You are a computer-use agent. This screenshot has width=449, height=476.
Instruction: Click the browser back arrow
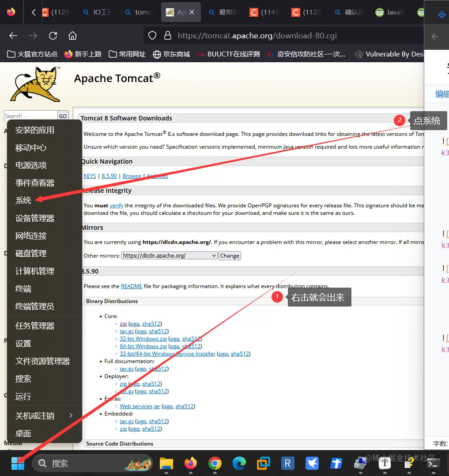click(13, 36)
